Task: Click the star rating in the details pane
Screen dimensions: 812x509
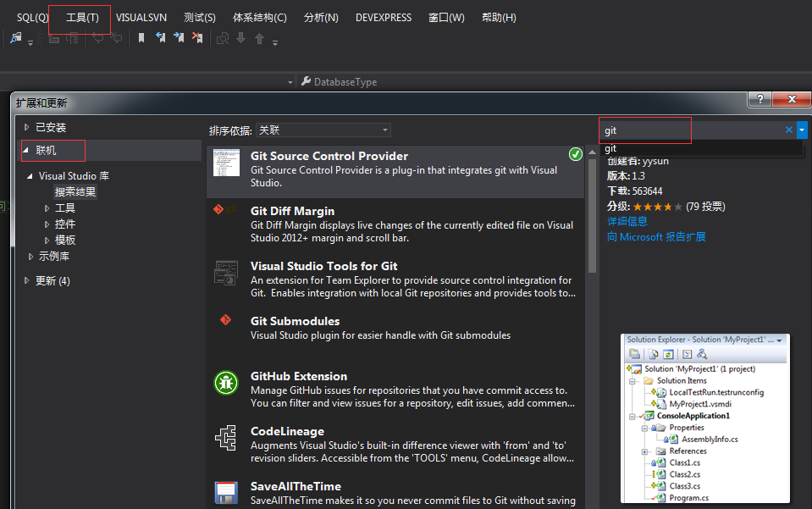Action: coord(658,207)
